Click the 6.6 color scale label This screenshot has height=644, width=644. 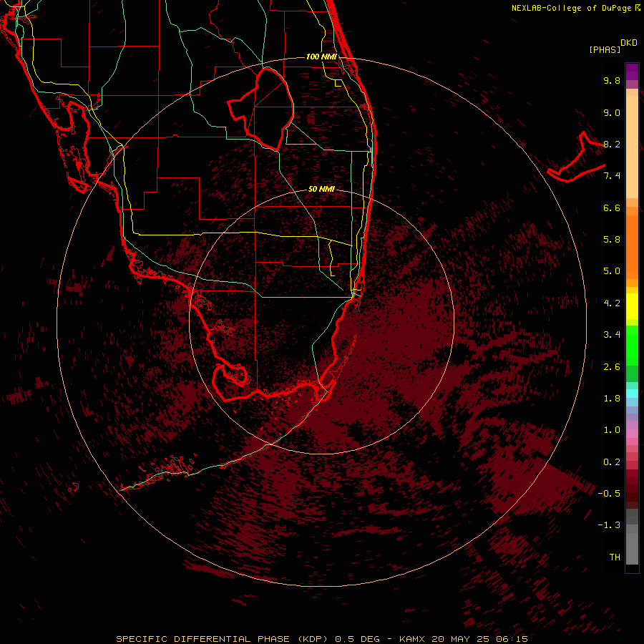pos(612,208)
